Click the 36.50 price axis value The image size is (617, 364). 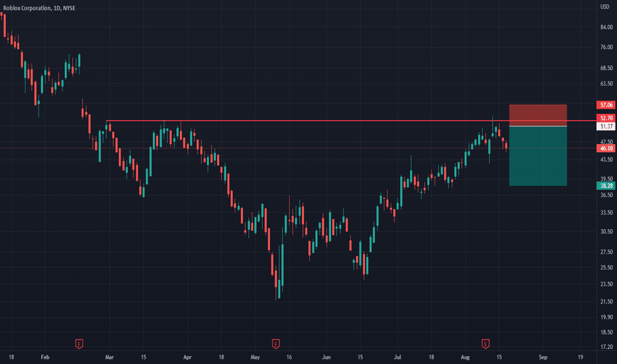pyautogui.click(x=606, y=195)
